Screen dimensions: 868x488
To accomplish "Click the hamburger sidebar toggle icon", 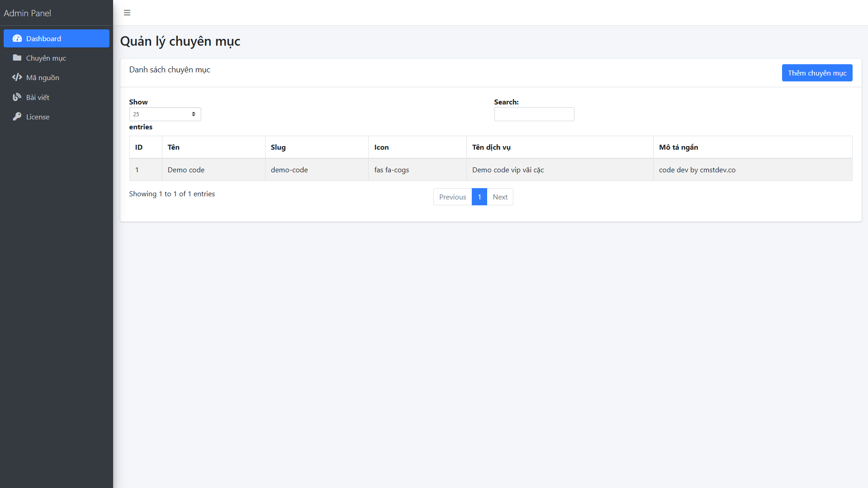I will (127, 13).
